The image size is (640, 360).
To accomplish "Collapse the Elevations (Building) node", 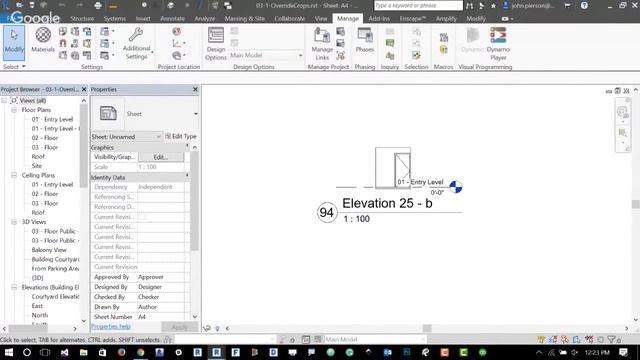I will pyautogui.click(x=14, y=287).
